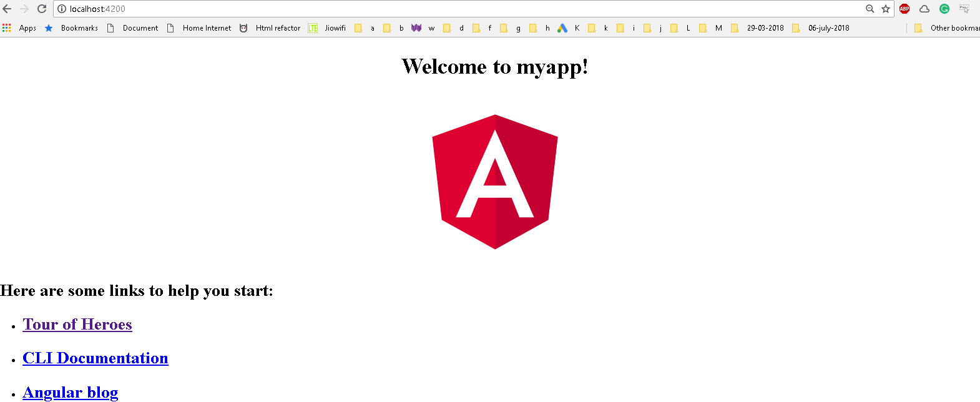Expand bookmark folder f
The image size is (980, 402).
[x=482, y=28]
